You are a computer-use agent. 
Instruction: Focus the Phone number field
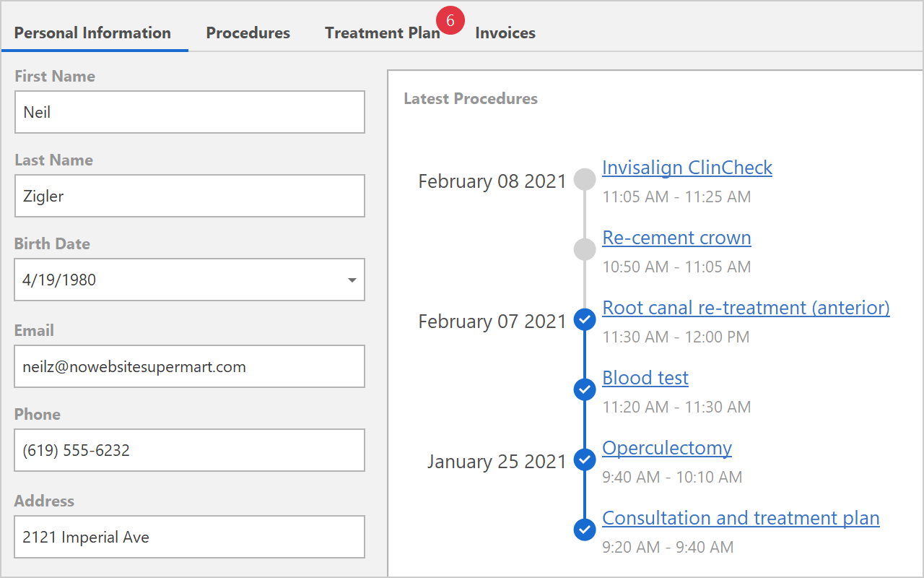click(189, 450)
